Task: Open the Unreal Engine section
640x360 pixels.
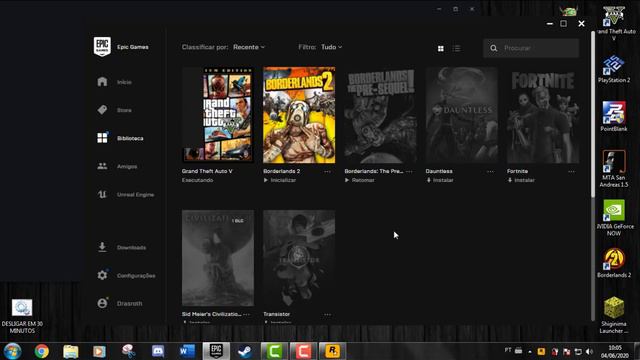Action: tap(136, 195)
